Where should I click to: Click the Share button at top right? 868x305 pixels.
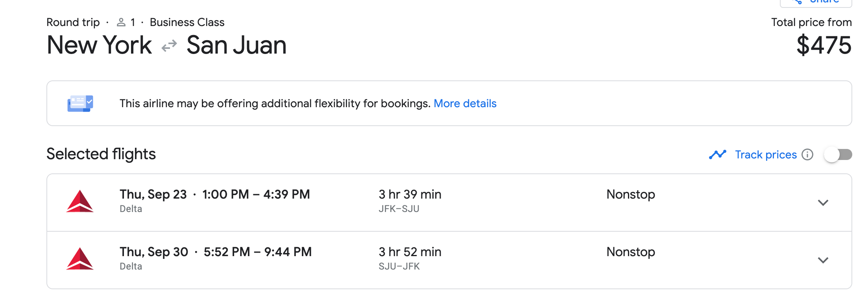coord(816,2)
